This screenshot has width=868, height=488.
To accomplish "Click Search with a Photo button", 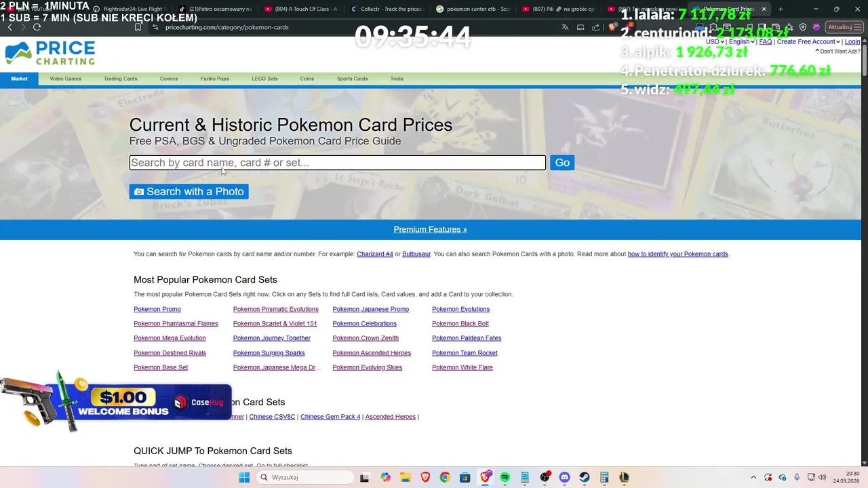I will pos(189,192).
